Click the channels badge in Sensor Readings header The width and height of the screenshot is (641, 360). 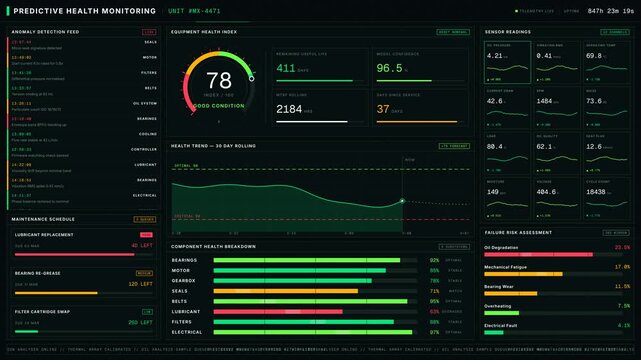[x=615, y=32]
